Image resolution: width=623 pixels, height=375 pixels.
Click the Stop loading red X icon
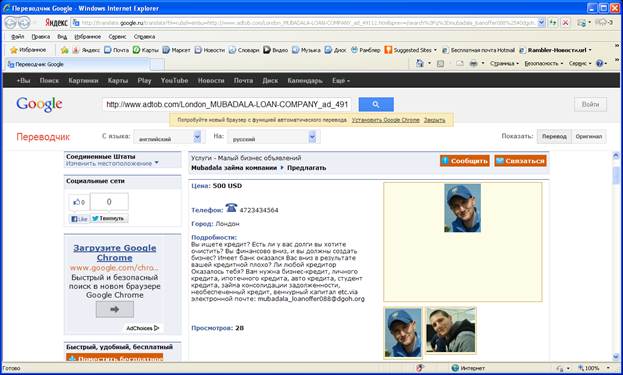click(x=565, y=23)
